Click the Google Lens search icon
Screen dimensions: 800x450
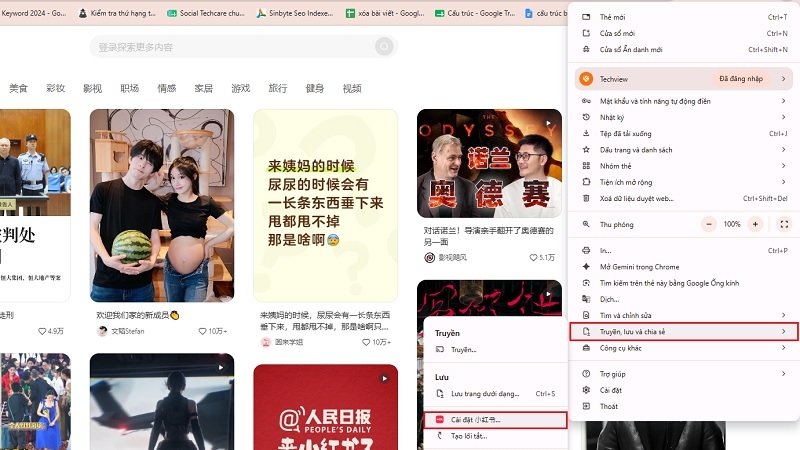coord(586,283)
